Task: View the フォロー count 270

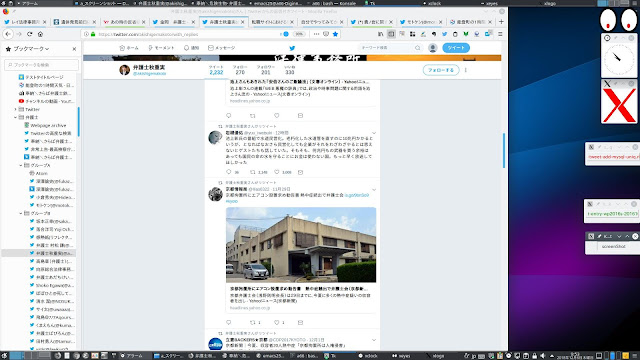Action: (240, 70)
